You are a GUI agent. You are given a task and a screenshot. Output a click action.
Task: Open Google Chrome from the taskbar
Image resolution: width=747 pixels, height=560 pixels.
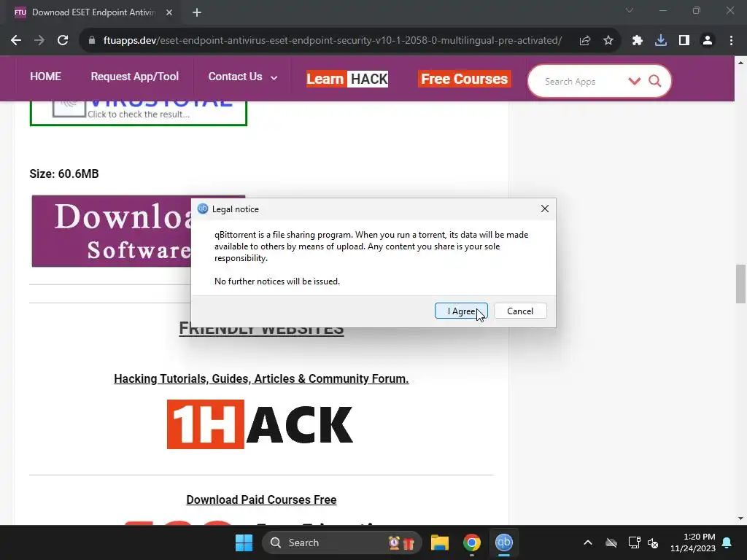[472, 542]
